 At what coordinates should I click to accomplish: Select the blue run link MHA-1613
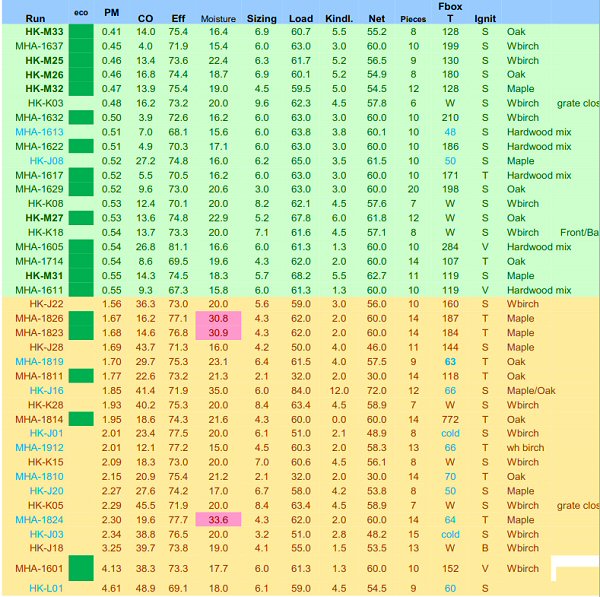click(x=39, y=132)
